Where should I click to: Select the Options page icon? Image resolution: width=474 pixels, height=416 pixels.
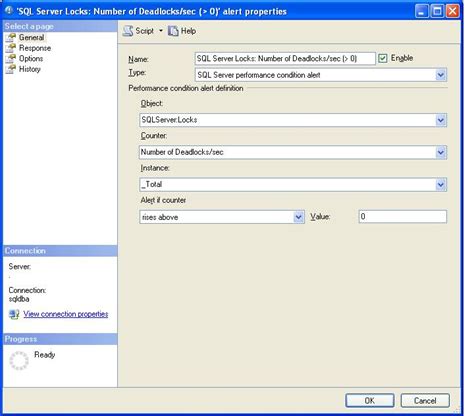coord(11,59)
